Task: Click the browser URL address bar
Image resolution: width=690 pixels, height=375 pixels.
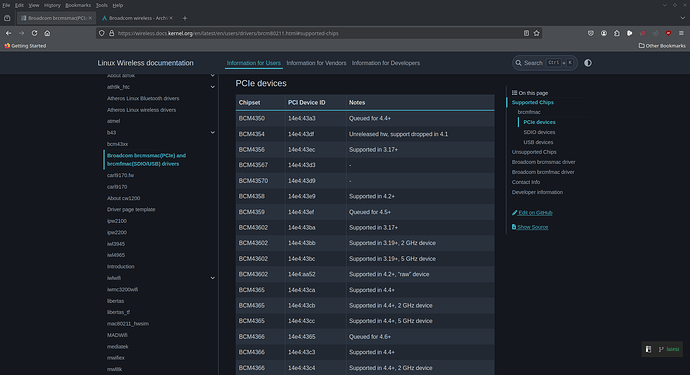Action: click(x=319, y=33)
